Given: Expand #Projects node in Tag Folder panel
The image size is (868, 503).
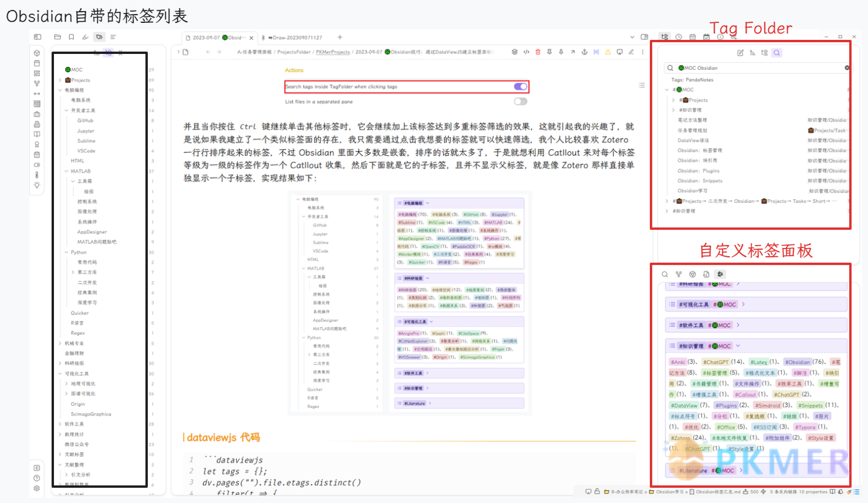Looking at the screenshot, I should click(673, 100).
